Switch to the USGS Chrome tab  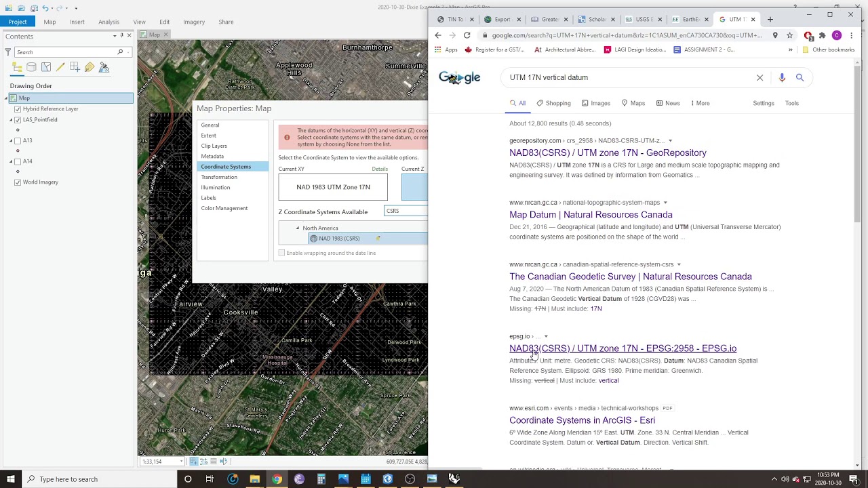pyautogui.click(x=644, y=19)
